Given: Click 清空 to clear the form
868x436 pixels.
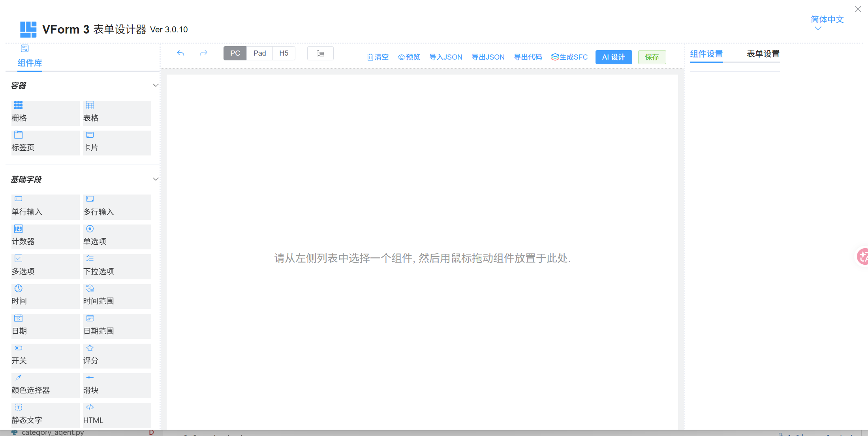Looking at the screenshot, I should tap(378, 57).
